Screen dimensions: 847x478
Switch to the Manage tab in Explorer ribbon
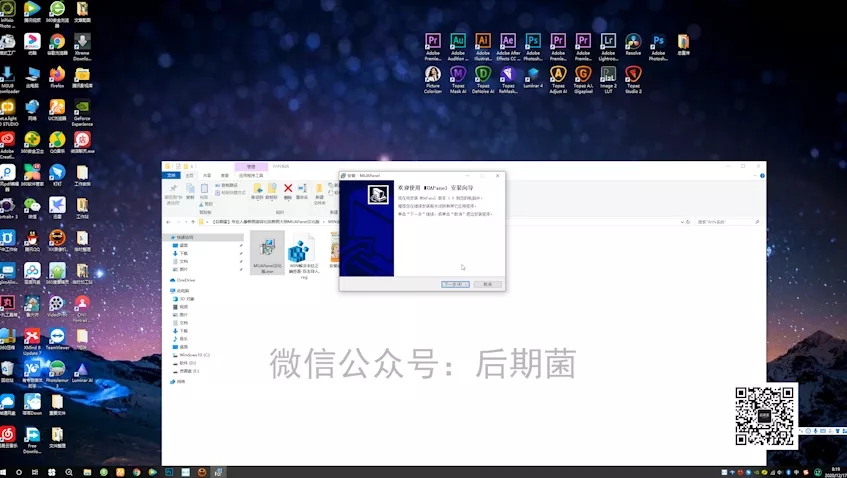point(252,167)
